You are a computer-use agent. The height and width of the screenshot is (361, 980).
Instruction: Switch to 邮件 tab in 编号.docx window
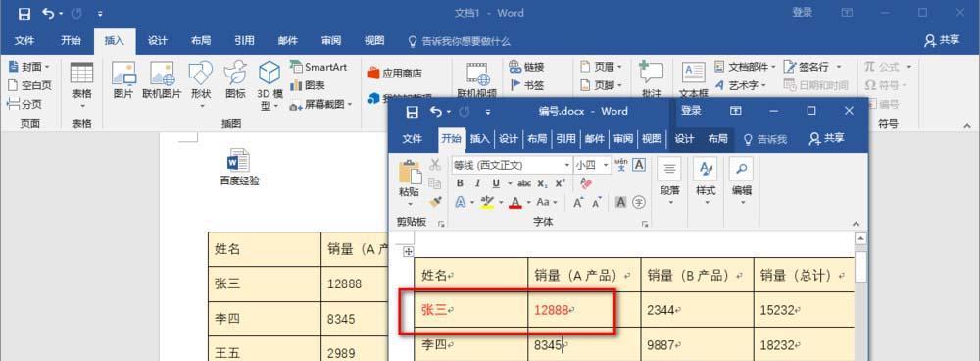(x=595, y=139)
